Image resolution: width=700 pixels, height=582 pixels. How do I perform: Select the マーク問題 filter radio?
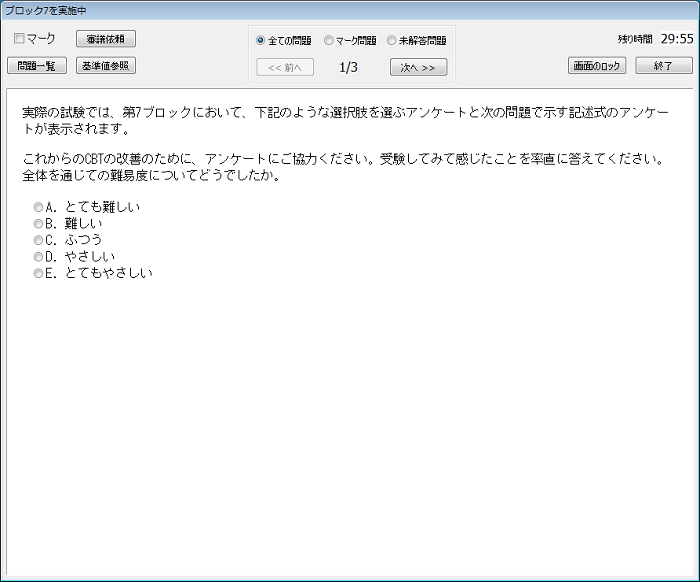tap(329, 41)
